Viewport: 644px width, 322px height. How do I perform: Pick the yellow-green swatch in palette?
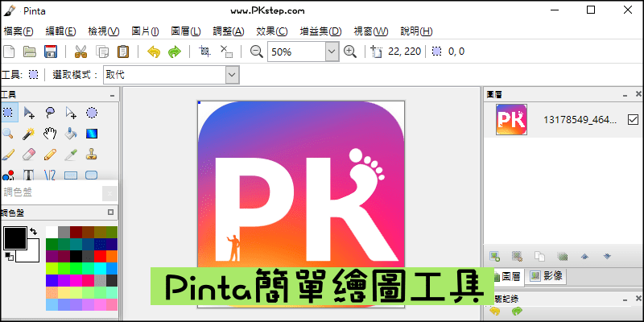(52, 268)
